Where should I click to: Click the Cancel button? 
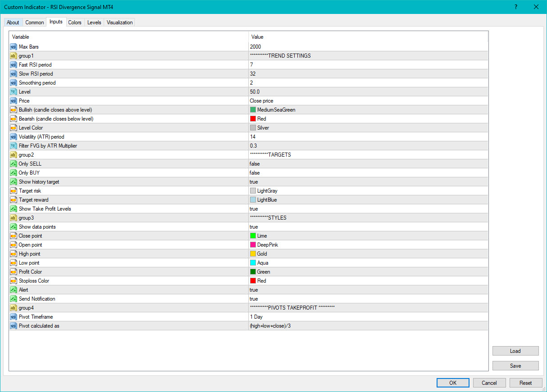[x=489, y=383]
